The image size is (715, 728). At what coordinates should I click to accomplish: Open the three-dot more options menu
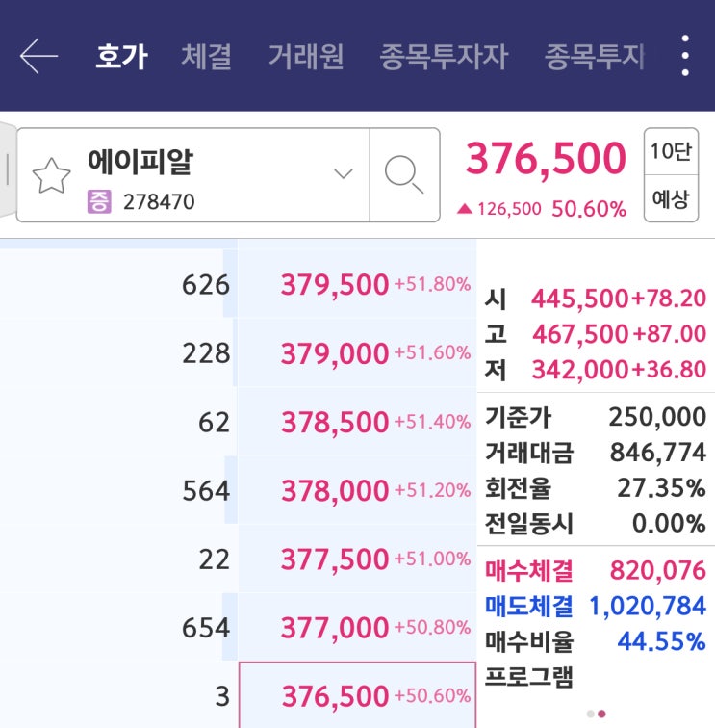(685, 56)
